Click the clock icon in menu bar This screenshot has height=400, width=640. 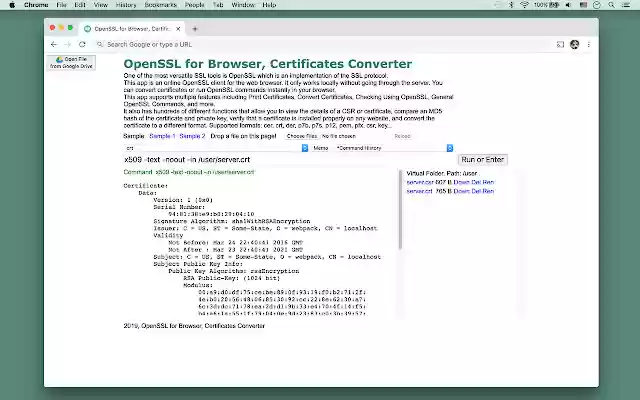(x=597, y=5)
